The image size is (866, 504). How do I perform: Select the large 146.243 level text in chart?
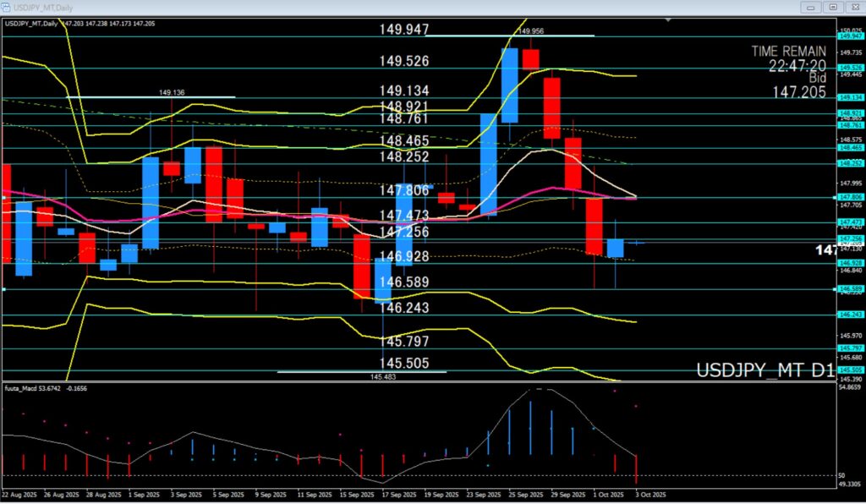404,308
